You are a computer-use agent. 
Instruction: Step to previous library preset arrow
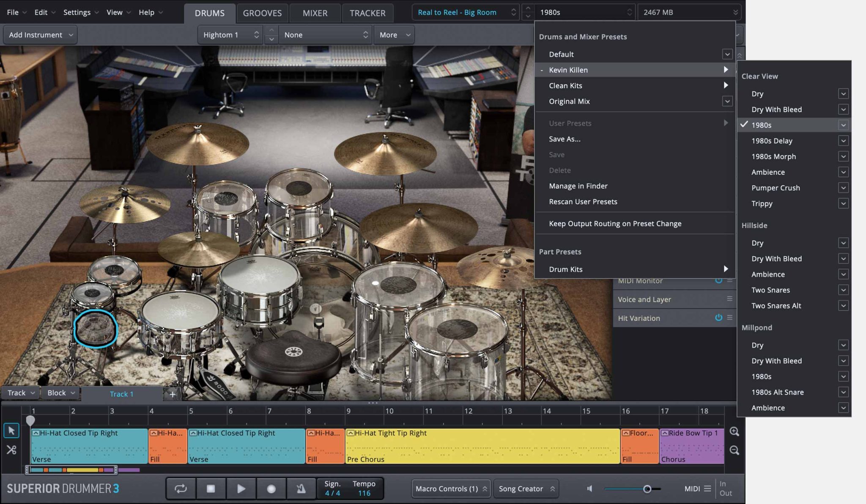coord(528,8)
